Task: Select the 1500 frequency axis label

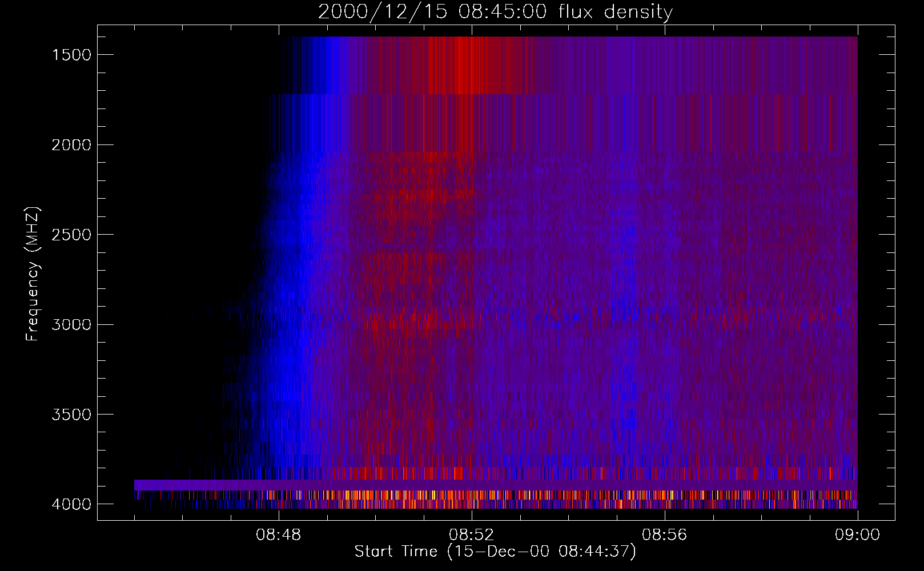Action: click(x=71, y=55)
